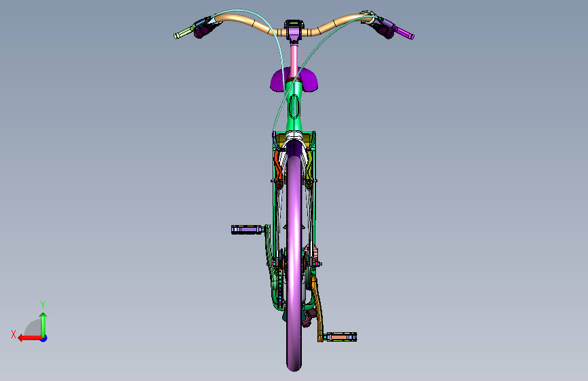Select the green head tube of the frame
Screen dimensions: 588x381
tap(294, 107)
